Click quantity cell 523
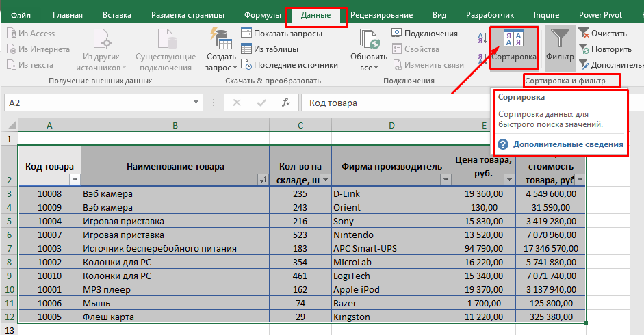The height and width of the screenshot is (335, 644). [300, 234]
